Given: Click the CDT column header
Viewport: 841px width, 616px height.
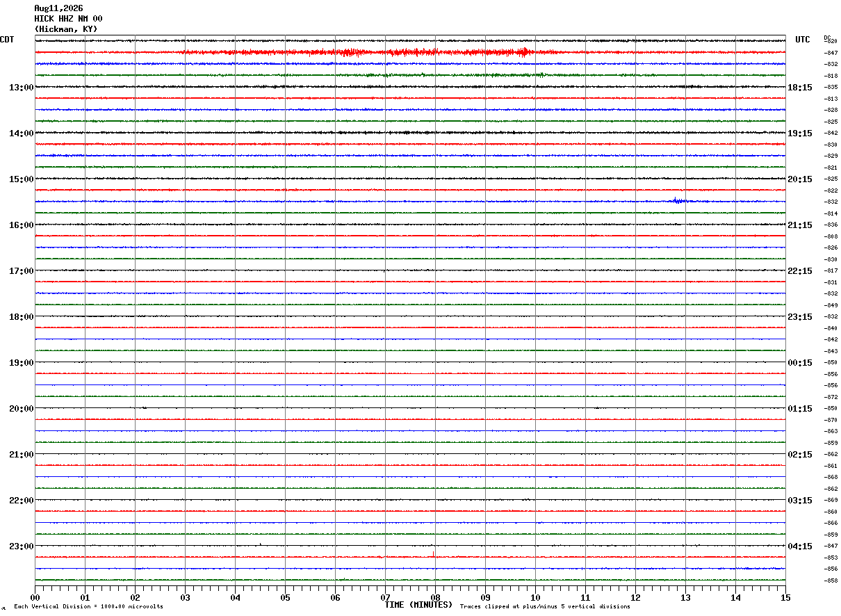Looking at the screenshot, I should (x=7, y=40).
